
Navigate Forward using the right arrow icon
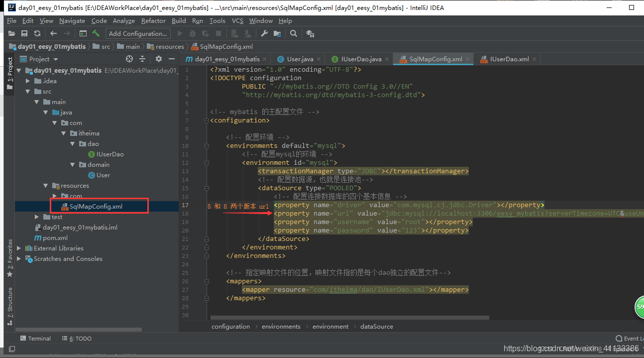[67, 33]
